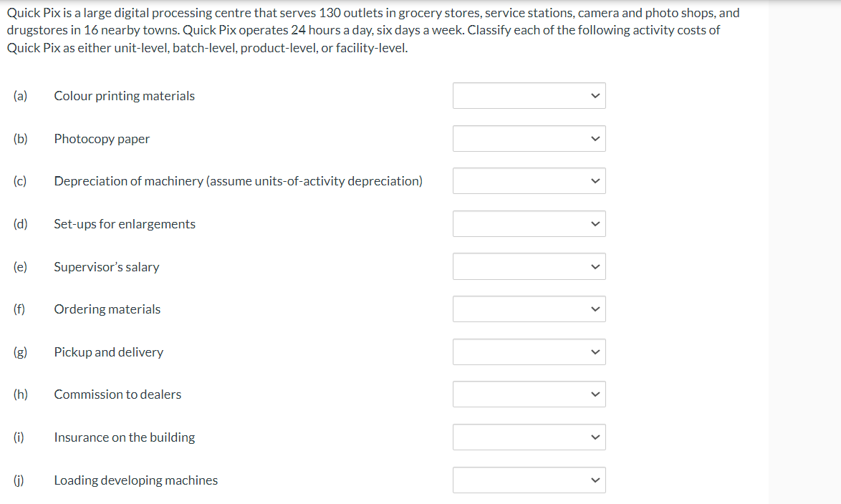The image size is (841, 504).
Task: Open the dropdown for Depreciation of machinery
Action: point(529,180)
